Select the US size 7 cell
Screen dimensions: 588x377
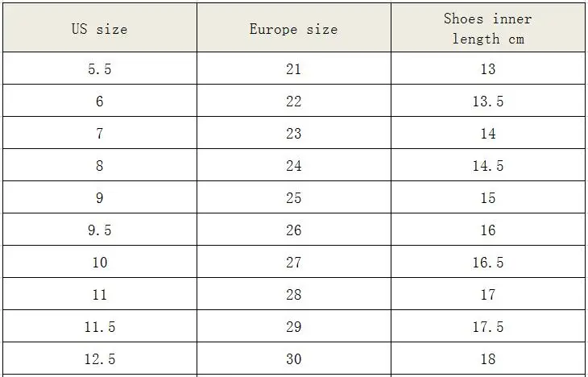(x=100, y=133)
